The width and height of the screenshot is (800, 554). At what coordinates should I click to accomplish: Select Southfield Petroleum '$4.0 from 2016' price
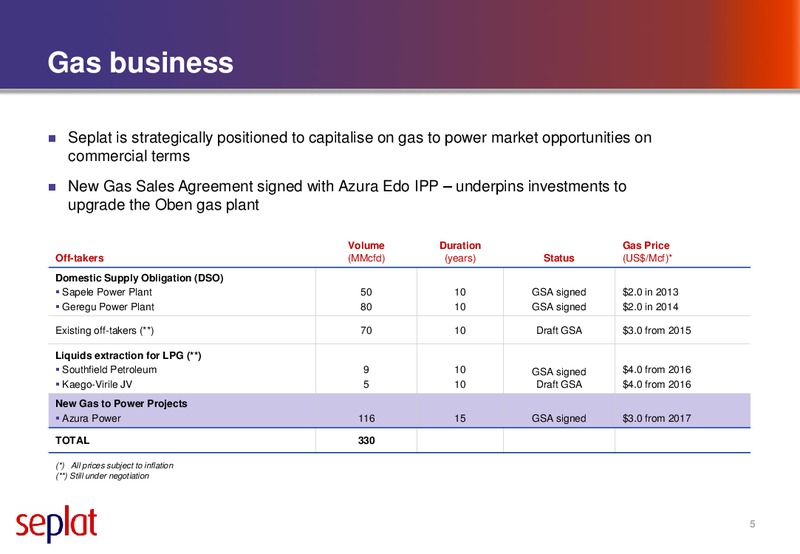tap(657, 370)
